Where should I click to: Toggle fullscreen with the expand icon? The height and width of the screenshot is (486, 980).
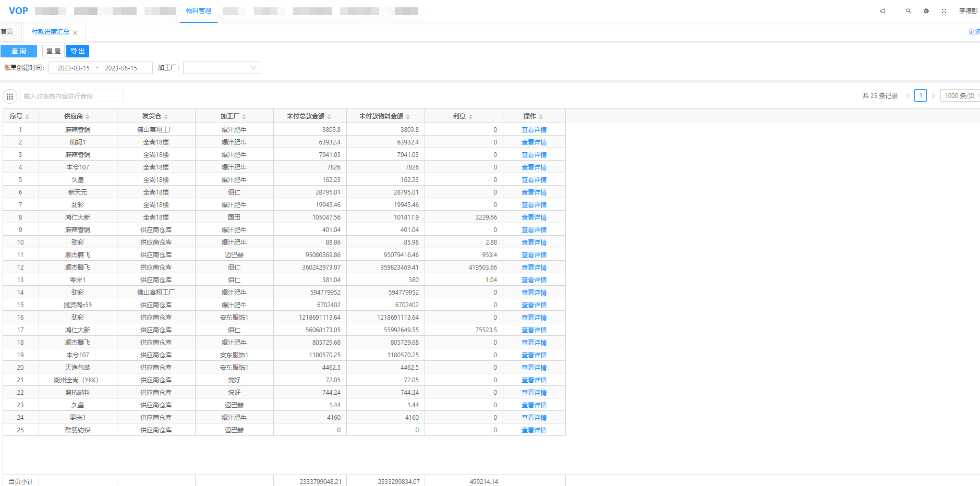tap(944, 11)
